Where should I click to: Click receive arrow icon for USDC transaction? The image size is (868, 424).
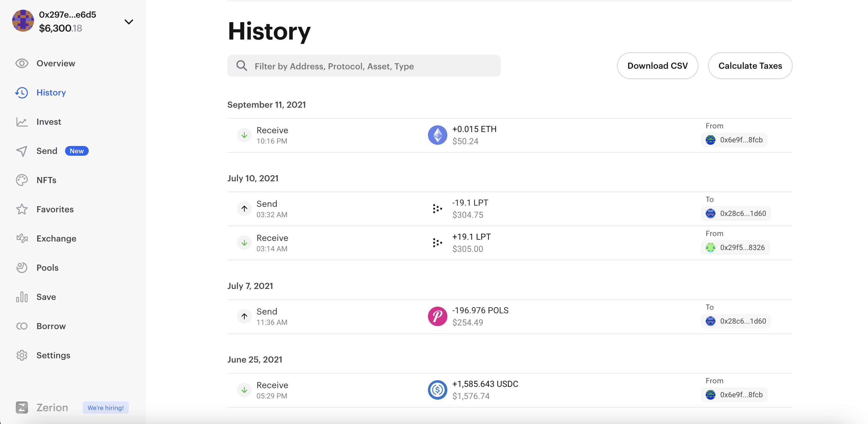pos(244,390)
